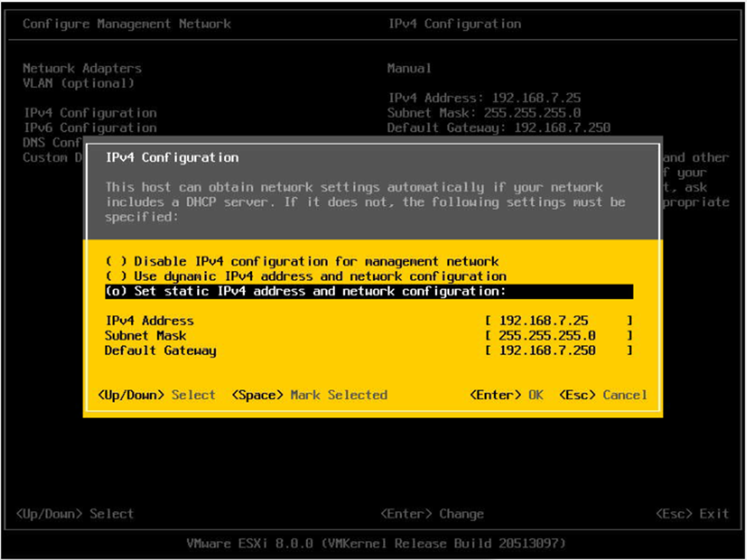Viewport: 747px width, 560px height.
Task: Click <Esc> Exit at bottom right
Action: (x=692, y=514)
